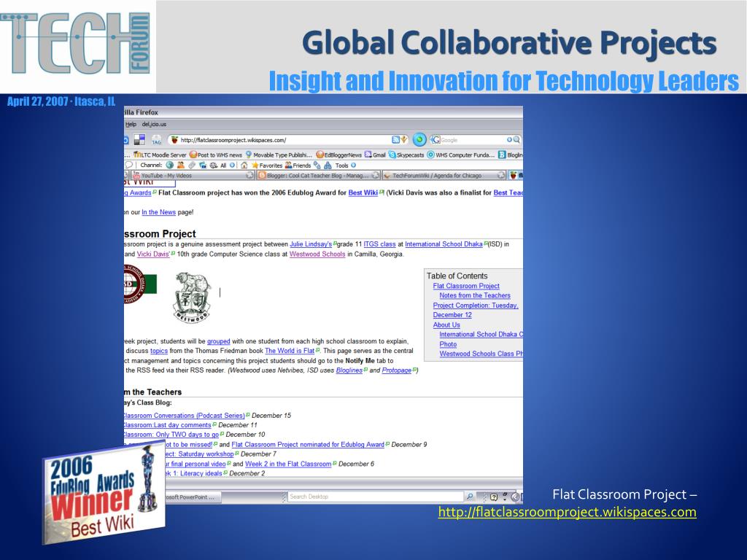The width and height of the screenshot is (747, 560).
Task: Open the Gmail bookmark
Action: point(376,155)
